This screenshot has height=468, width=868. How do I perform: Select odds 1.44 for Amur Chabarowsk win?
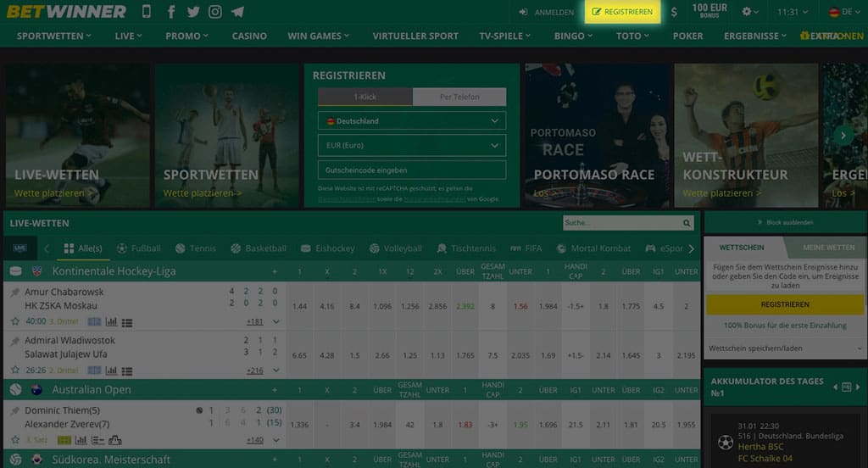[x=299, y=306]
